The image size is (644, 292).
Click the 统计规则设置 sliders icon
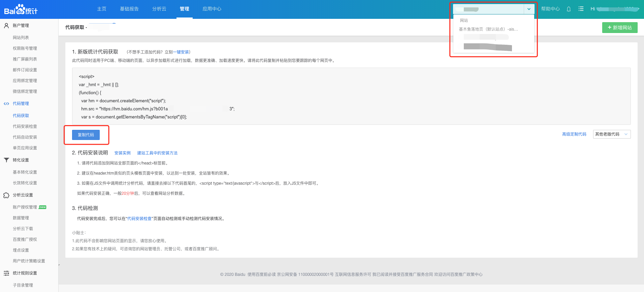[6, 273]
